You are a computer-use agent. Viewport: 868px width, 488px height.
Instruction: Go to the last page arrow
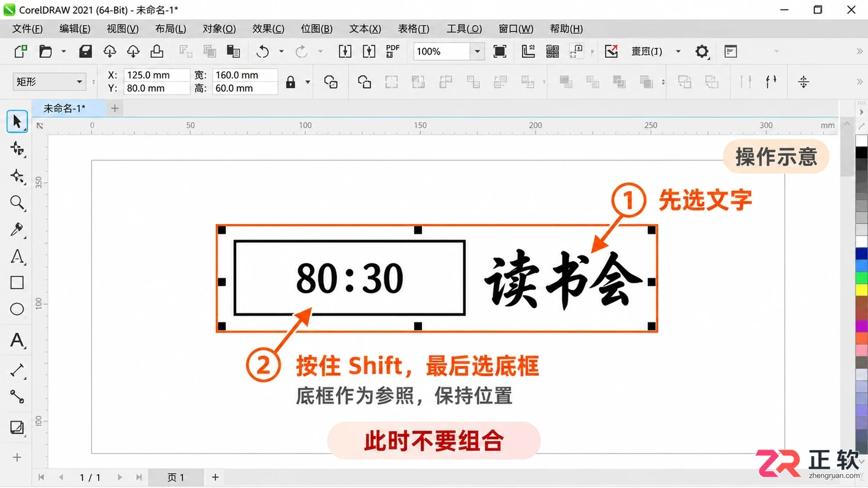pyautogui.click(x=139, y=477)
